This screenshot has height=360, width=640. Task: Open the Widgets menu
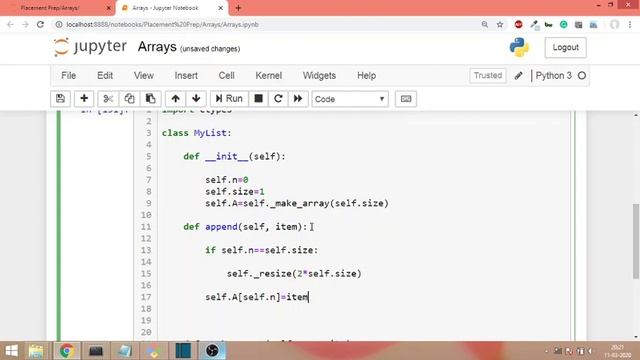pos(319,76)
